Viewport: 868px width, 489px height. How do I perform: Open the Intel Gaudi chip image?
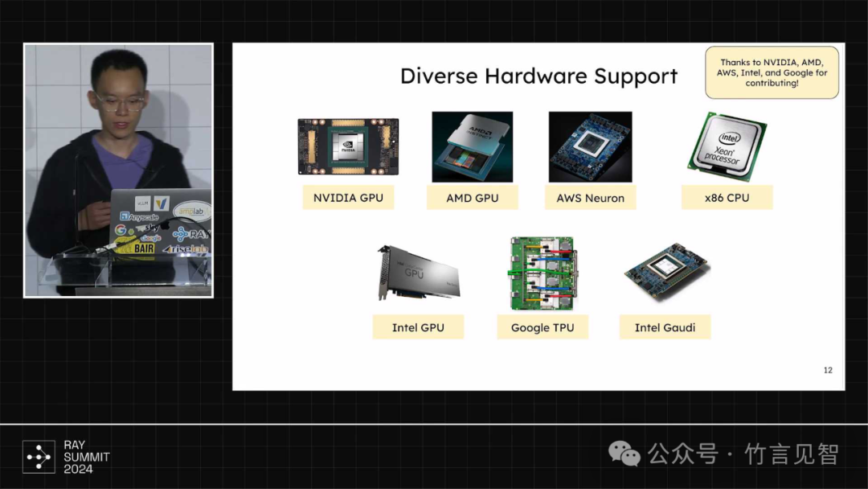(666, 272)
